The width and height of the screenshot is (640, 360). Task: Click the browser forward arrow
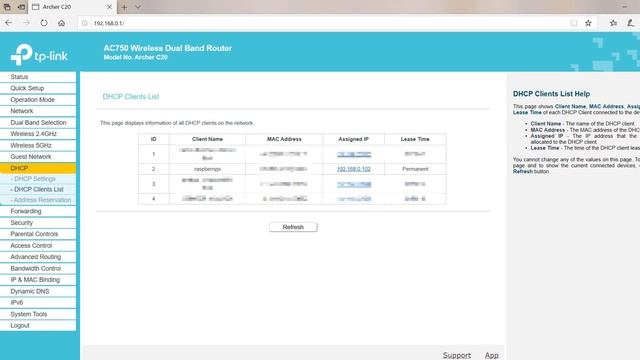27,23
